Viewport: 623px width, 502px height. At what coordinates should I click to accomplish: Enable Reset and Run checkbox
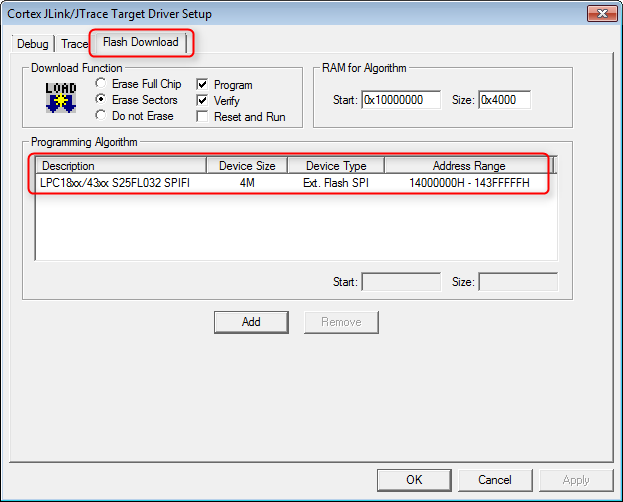point(203,117)
